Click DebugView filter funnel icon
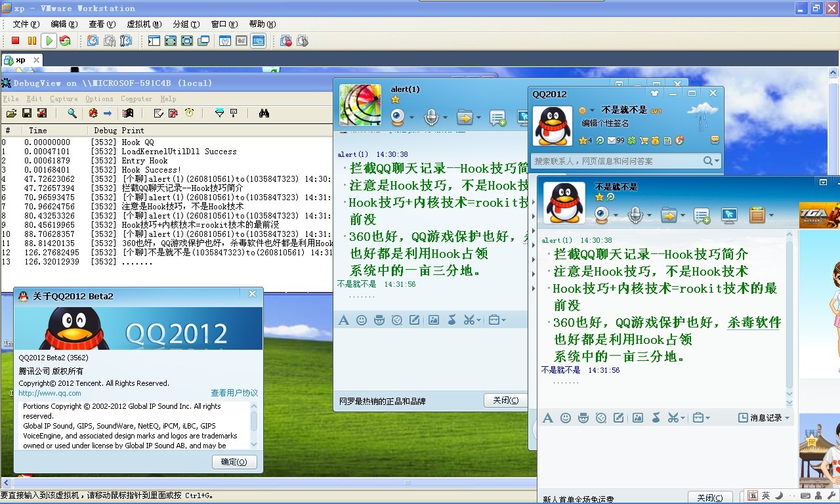This screenshot has height=504, width=840. (220, 114)
